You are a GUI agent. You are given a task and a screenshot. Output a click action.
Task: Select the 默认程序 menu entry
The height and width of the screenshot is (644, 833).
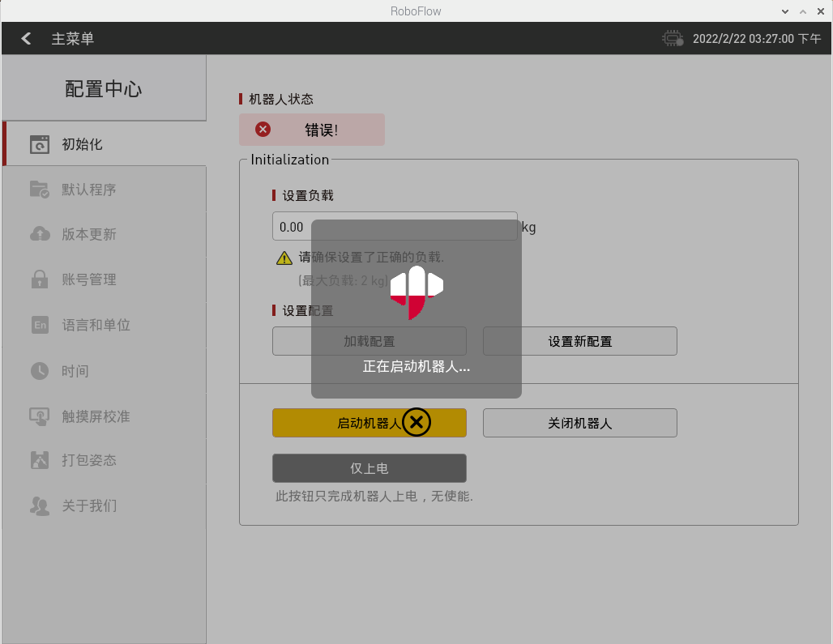[89, 190]
